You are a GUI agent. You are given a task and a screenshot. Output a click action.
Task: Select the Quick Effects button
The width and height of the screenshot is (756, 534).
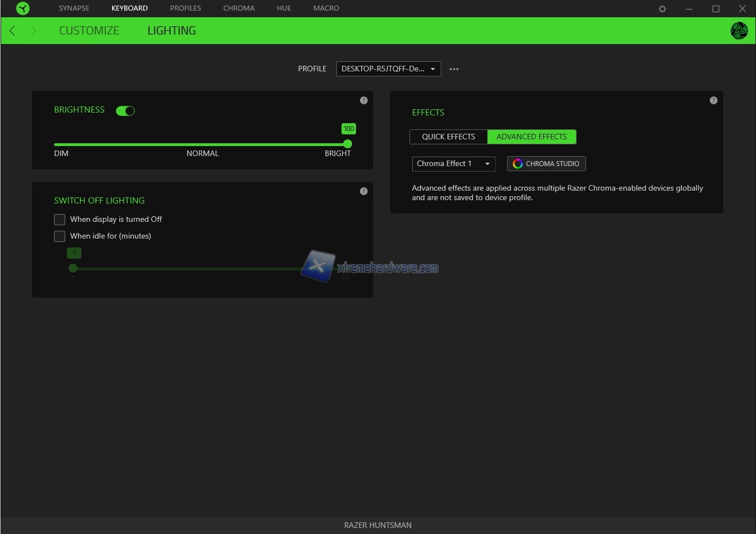[x=448, y=137]
